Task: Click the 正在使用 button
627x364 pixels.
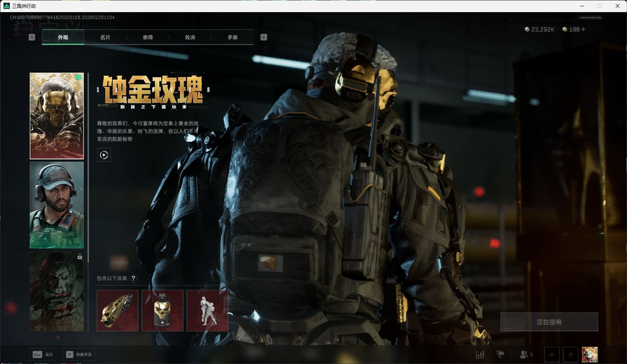Action: 549,322
